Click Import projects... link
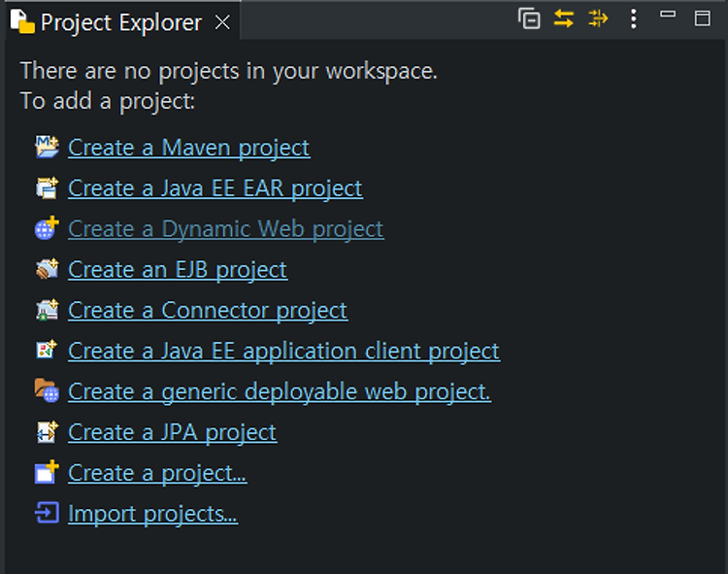This screenshot has height=574, width=728. tap(152, 514)
